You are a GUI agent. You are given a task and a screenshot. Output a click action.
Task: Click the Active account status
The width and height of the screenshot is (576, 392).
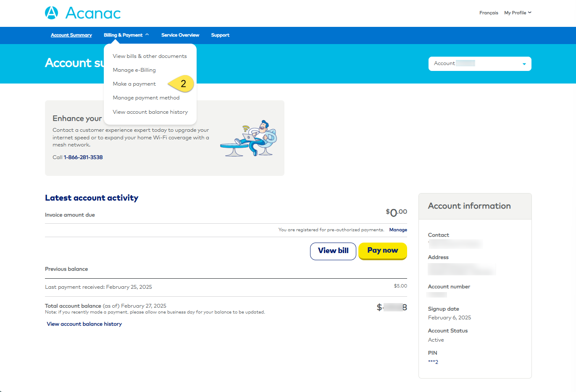[436, 340]
